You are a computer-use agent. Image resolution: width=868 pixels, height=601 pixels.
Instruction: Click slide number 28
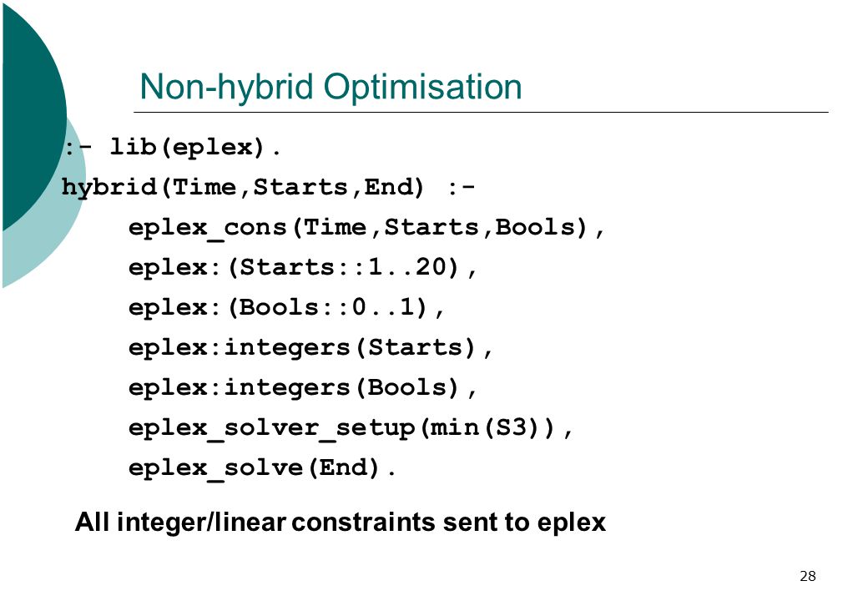pyautogui.click(x=808, y=576)
